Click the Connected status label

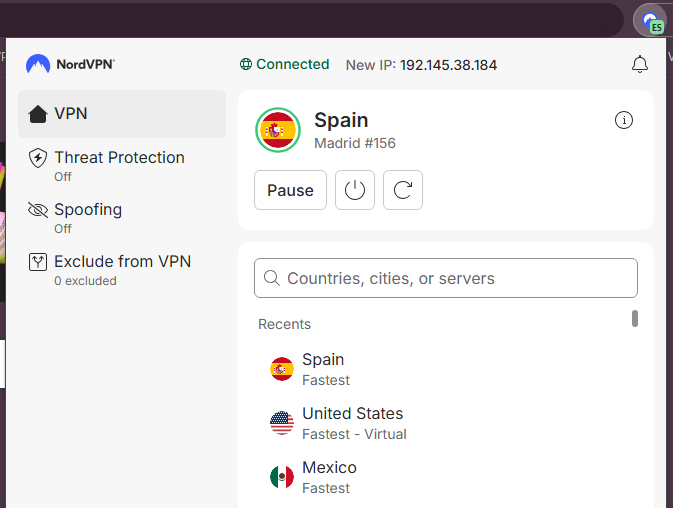pyautogui.click(x=292, y=64)
